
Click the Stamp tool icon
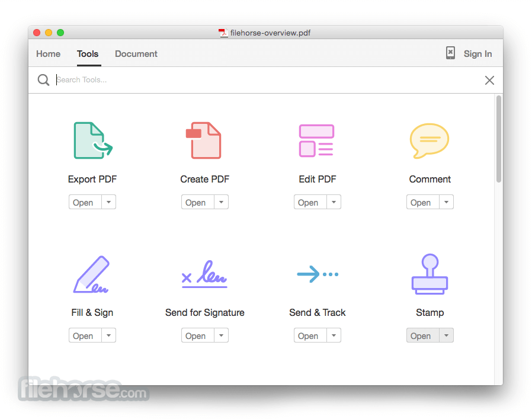coord(430,274)
